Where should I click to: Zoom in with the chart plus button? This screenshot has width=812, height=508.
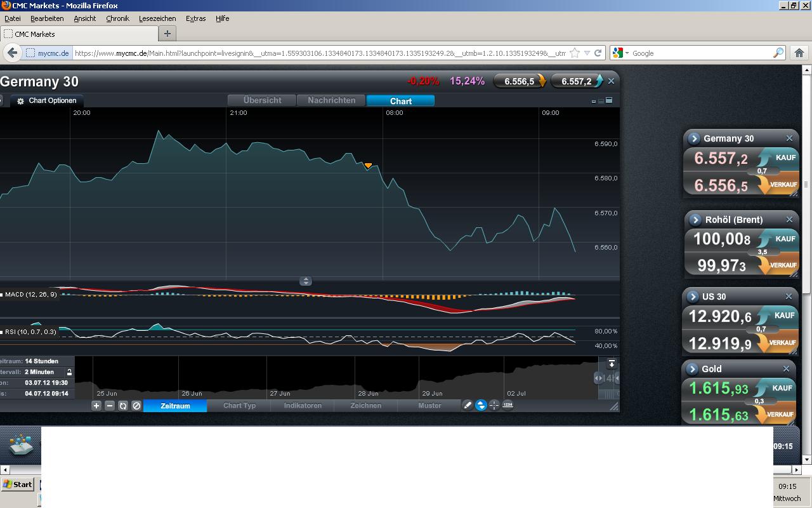click(x=96, y=406)
